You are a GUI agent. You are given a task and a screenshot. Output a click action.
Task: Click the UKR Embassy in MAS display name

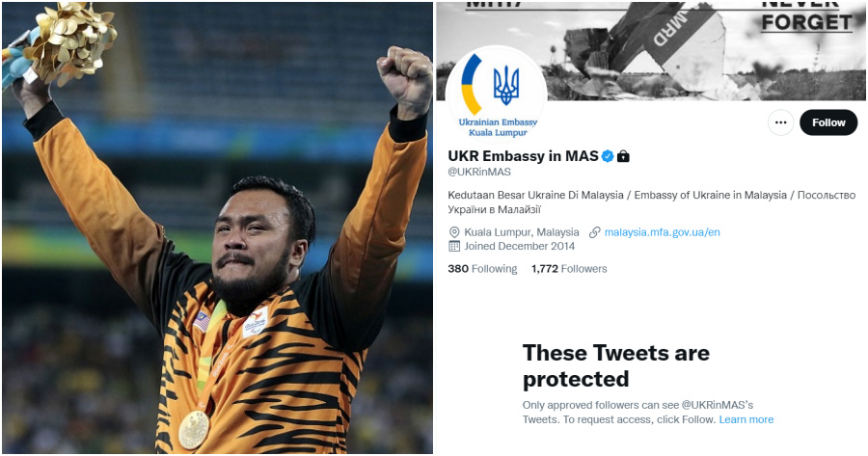523,156
